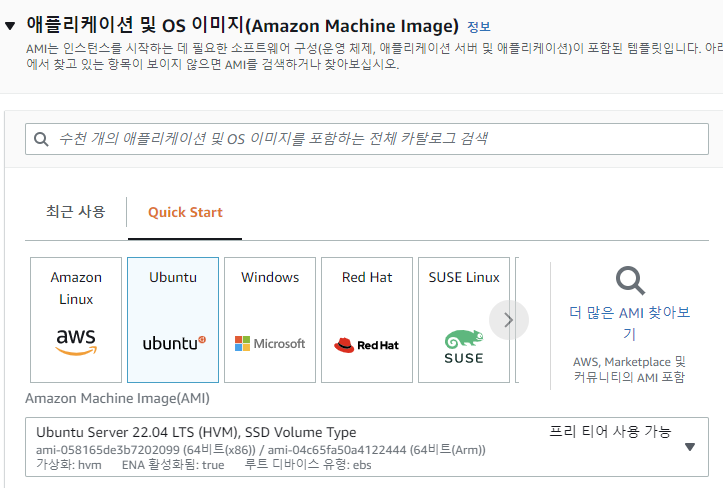Image resolution: width=723 pixels, height=488 pixels.
Task: Click the 프리 티어 사용 가능 label
Action: [610, 431]
